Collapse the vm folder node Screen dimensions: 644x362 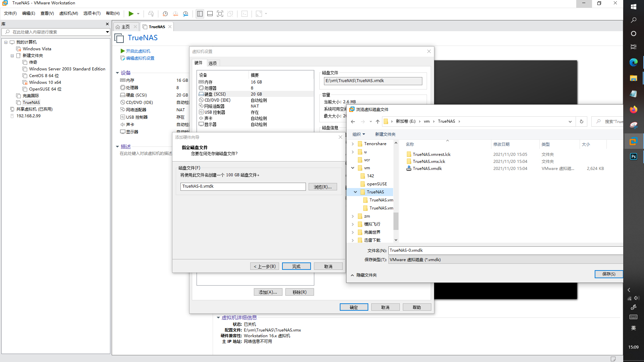(x=353, y=168)
